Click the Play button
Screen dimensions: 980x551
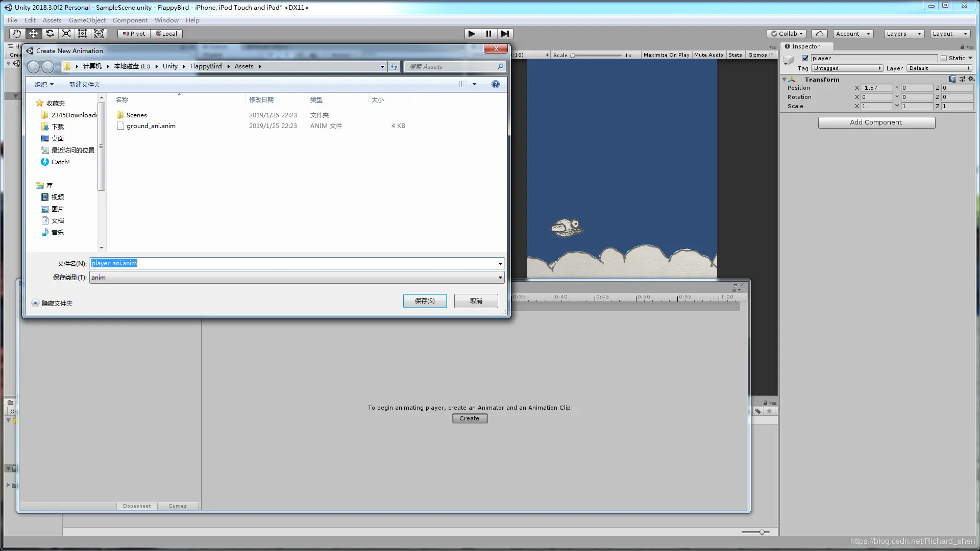click(472, 34)
